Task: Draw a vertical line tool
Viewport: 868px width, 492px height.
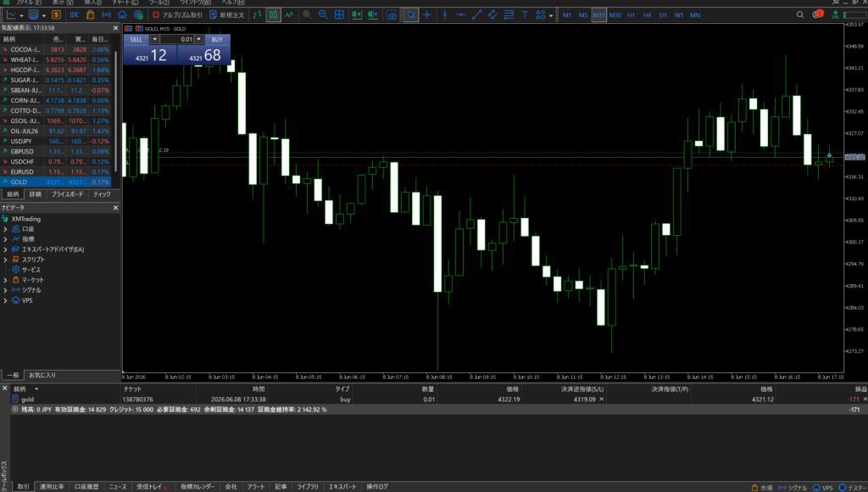Action: point(444,15)
